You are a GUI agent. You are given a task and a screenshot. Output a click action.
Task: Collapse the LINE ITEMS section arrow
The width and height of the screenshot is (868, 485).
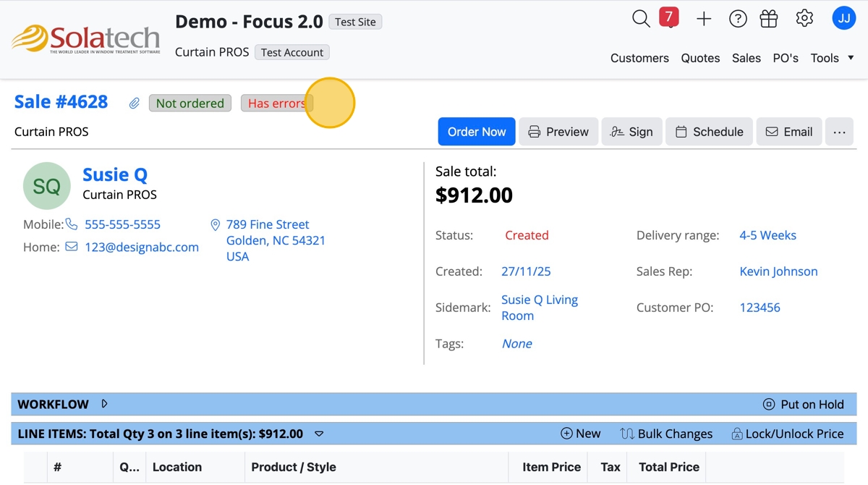coord(319,434)
